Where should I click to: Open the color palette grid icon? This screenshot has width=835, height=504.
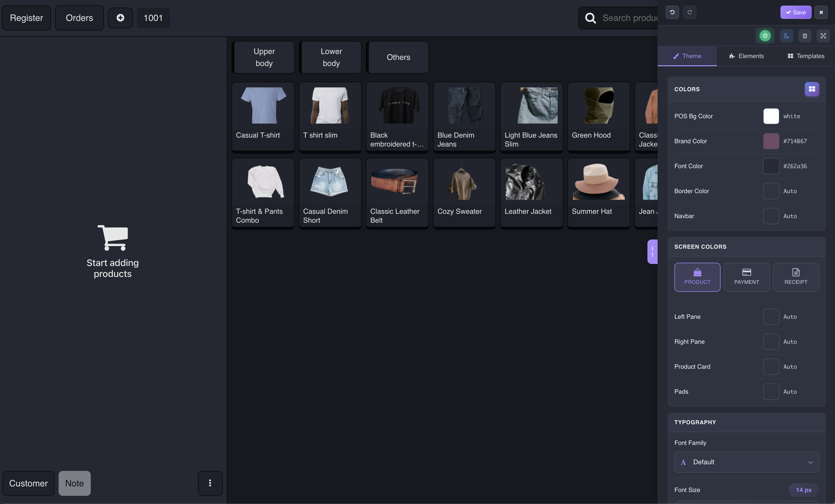812,89
